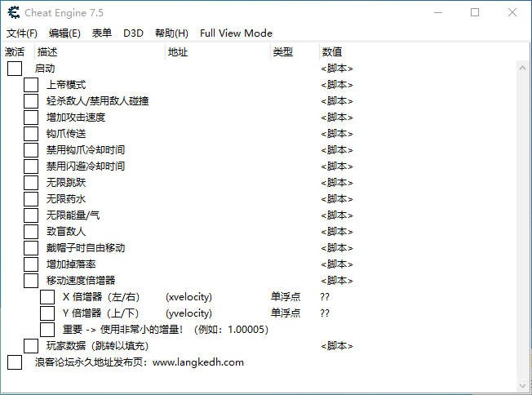This screenshot has width=532, height=395.
Task: Click the scrollbar up arrow
Action: point(522,68)
